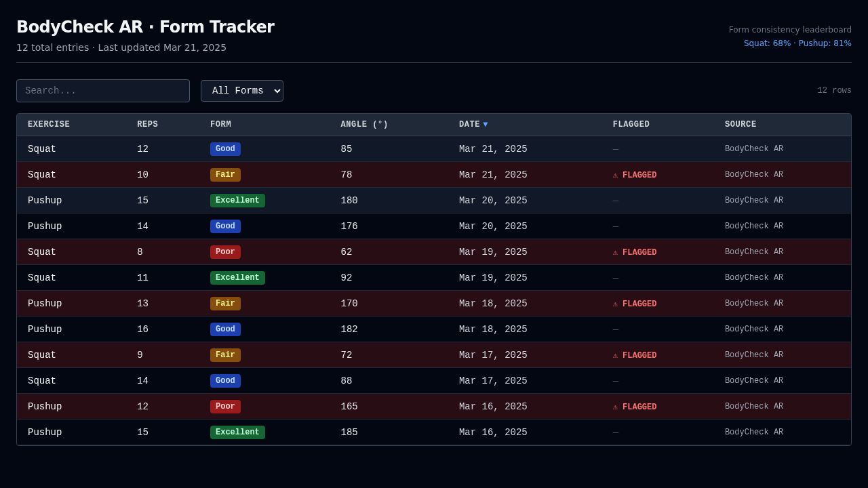The image size is (868, 488).
Task: Click Good badge on Pushup 14-rep row
Action: (x=225, y=226)
